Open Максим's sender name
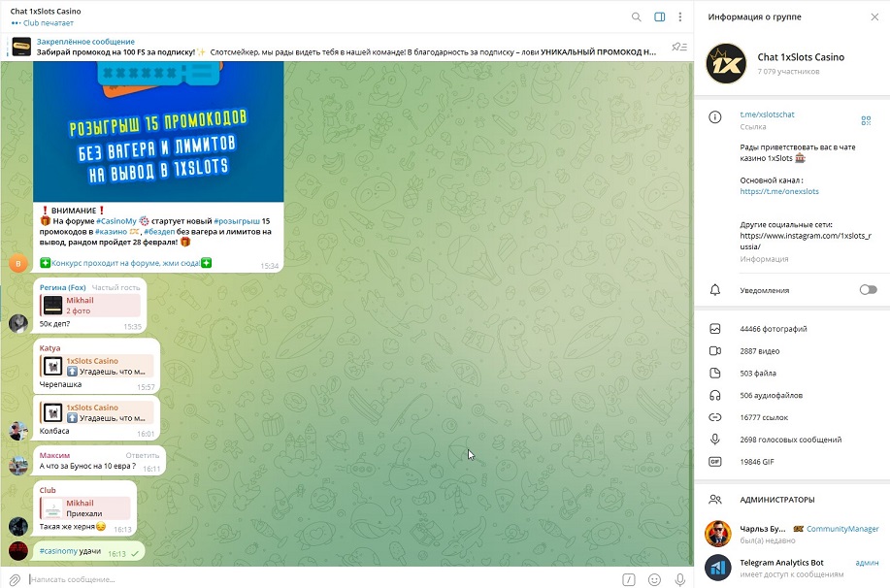 point(54,455)
